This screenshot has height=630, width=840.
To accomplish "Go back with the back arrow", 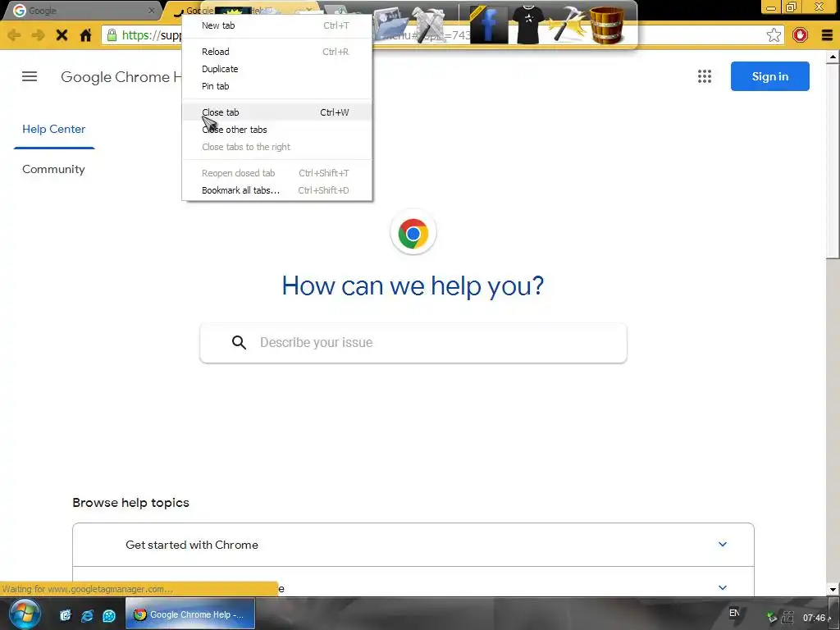I will tap(15, 35).
